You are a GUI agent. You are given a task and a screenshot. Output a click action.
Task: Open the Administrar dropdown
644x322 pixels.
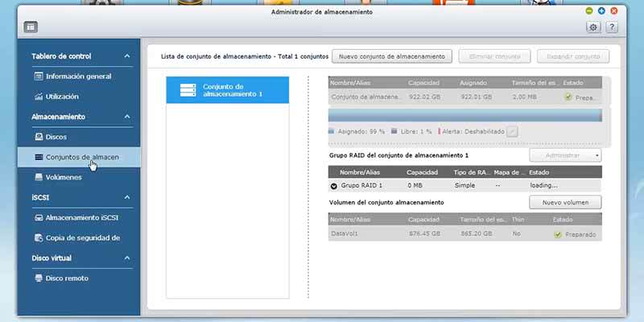[x=565, y=155]
